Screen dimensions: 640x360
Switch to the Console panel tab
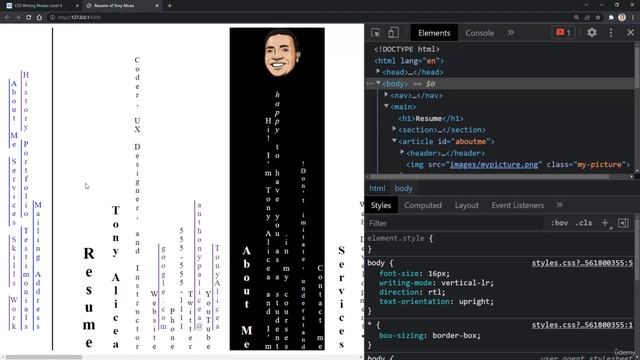480,33
